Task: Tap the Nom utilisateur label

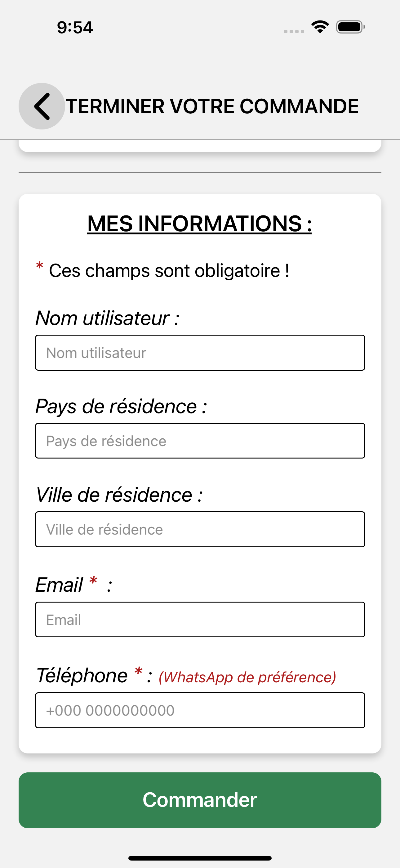Action: coord(107,318)
